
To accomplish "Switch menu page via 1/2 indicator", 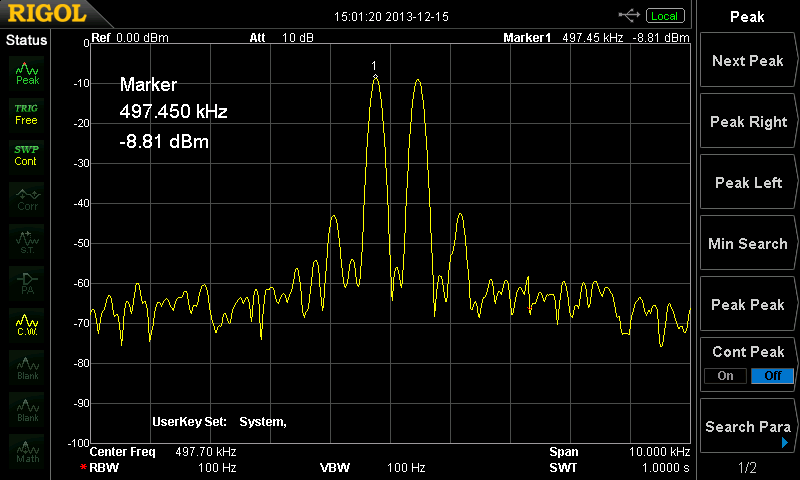I will click(x=747, y=468).
